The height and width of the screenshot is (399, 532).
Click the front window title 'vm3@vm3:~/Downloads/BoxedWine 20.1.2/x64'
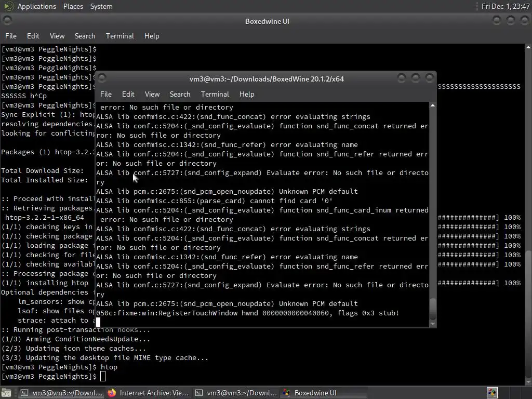point(267,79)
